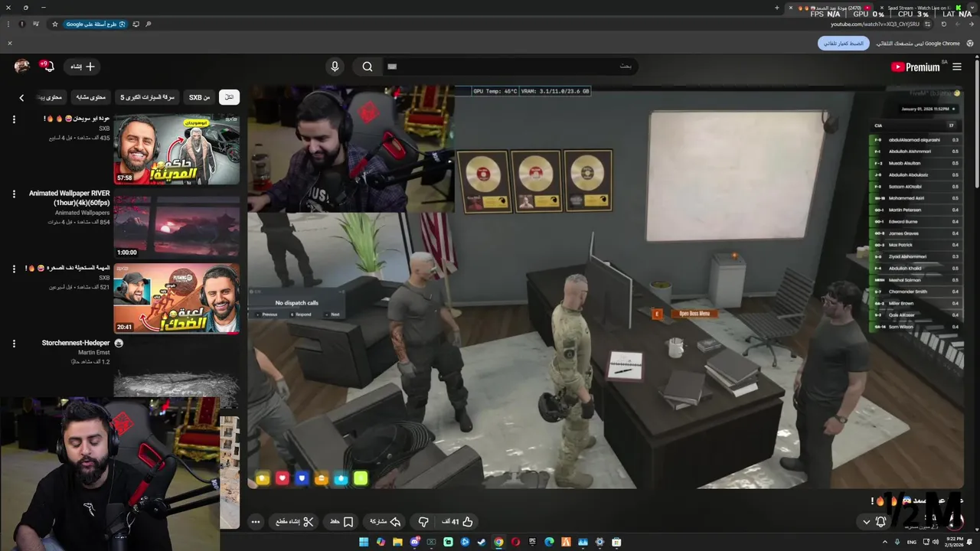Screen dimensions: 980x551
Task: Open the account profile avatar
Action: [21, 67]
